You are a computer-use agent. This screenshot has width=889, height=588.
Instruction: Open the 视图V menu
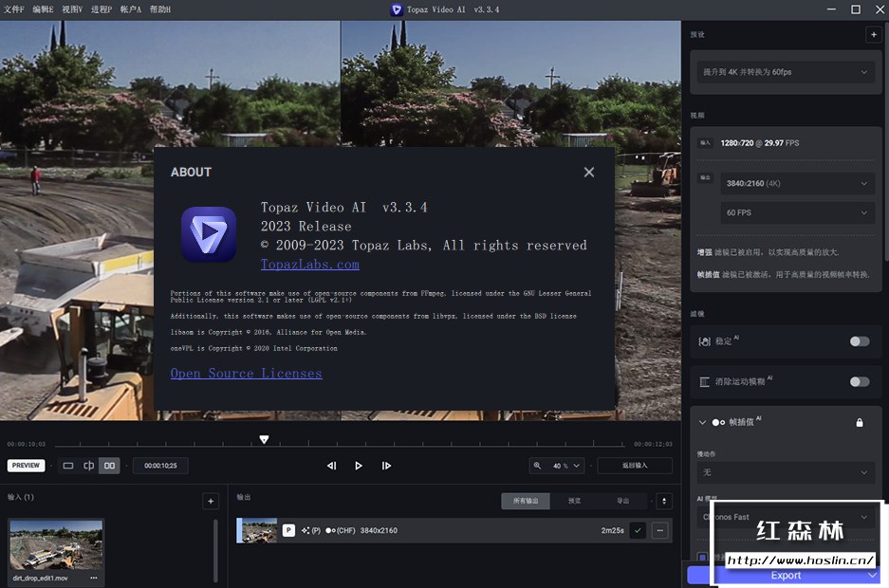[x=72, y=9]
